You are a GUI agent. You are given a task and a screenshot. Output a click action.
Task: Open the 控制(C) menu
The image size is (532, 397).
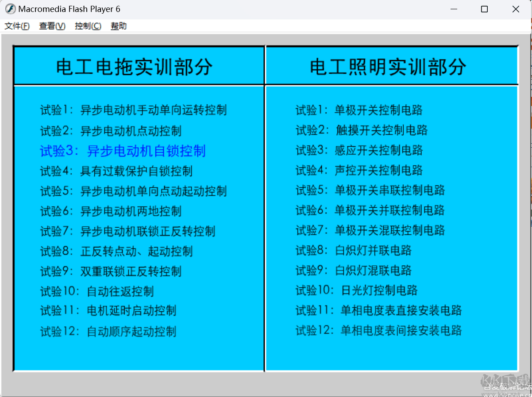coord(88,26)
